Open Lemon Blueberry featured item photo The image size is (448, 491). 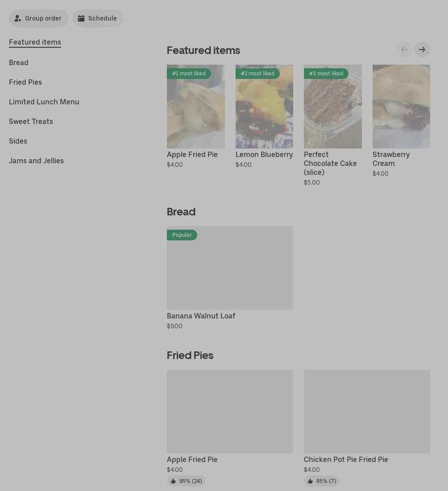pos(264,111)
